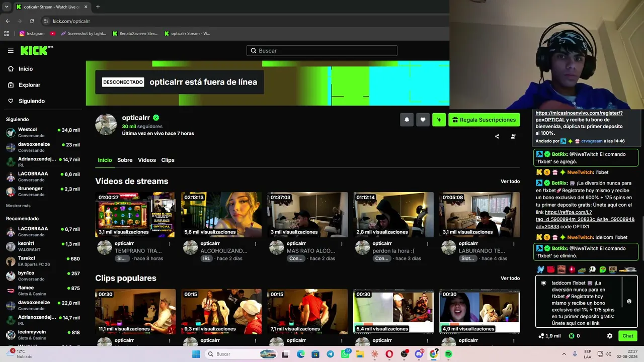Open the tab search dropdown arrow
644x362 pixels.
click(7, 7)
